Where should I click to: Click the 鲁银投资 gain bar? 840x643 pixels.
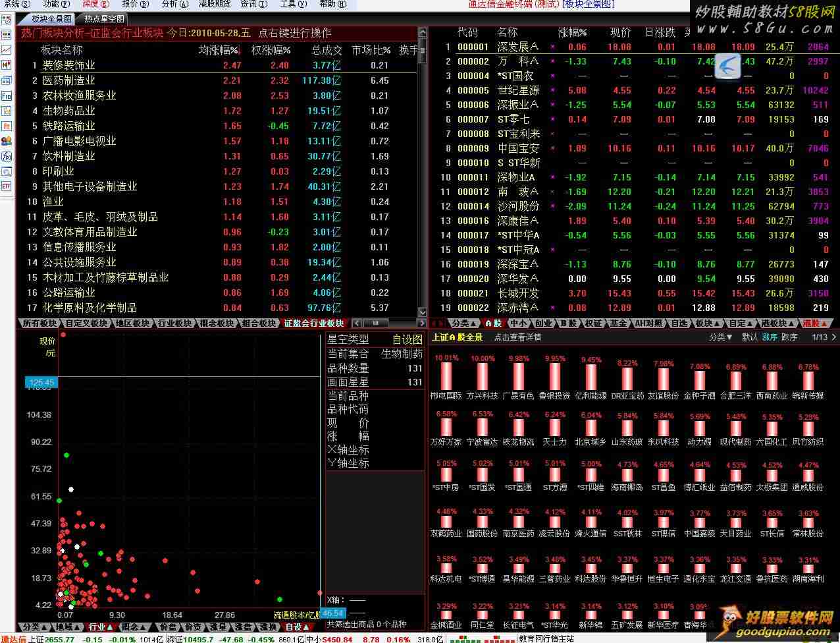555,376
